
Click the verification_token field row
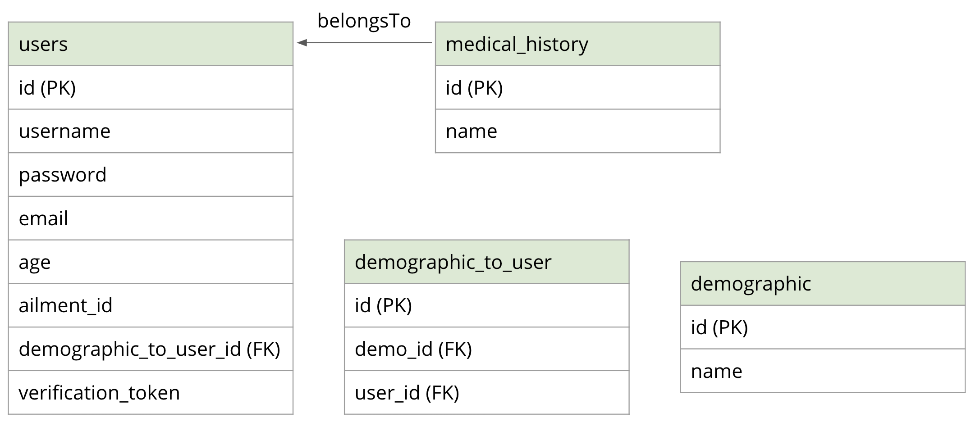pyautogui.click(x=151, y=393)
